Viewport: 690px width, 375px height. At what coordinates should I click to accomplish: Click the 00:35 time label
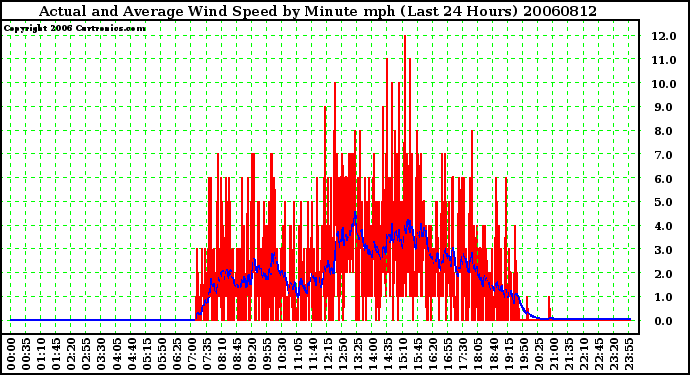26,355
